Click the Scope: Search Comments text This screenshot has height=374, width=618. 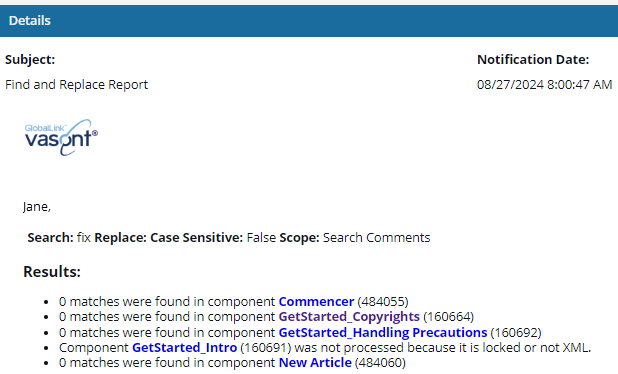pyautogui.click(x=355, y=238)
